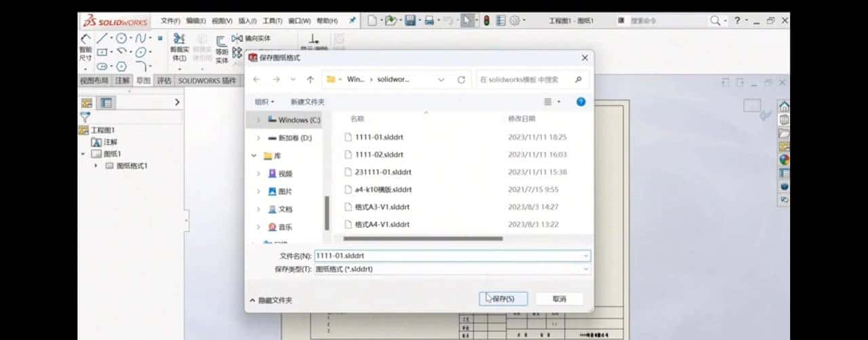Click the 新建文件夹 button
This screenshot has height=340, width=868.
[x=307, y=102]
